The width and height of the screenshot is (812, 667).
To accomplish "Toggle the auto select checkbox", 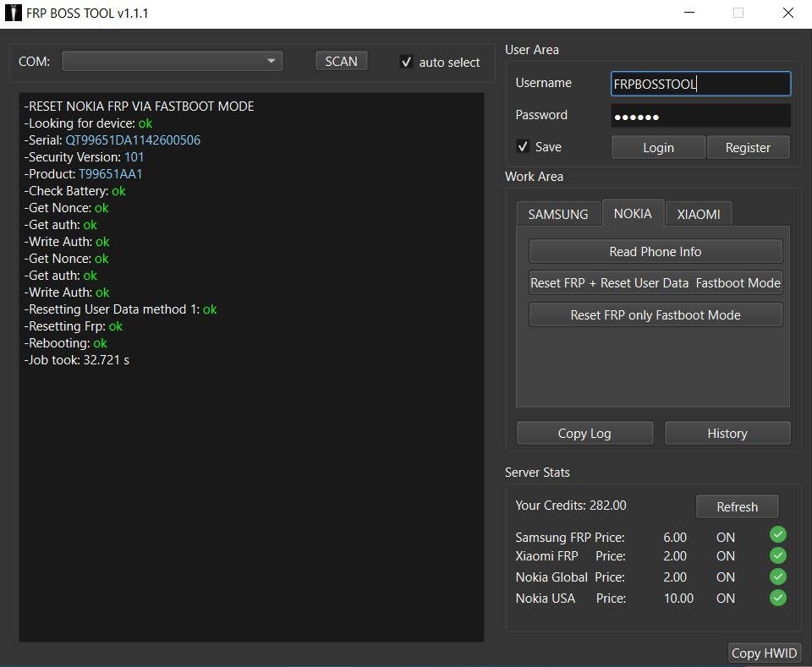I will pyautogui.click(x=407, y=62).
